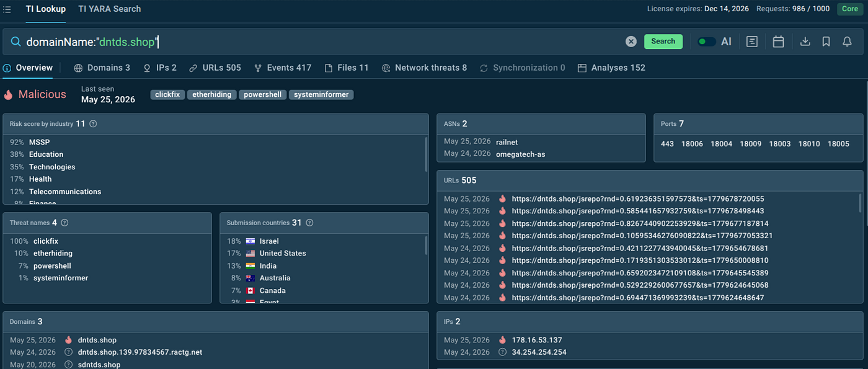868x369 pixels.
Task: Click the magnifier search icon
Action: click(x=15, y=42)
